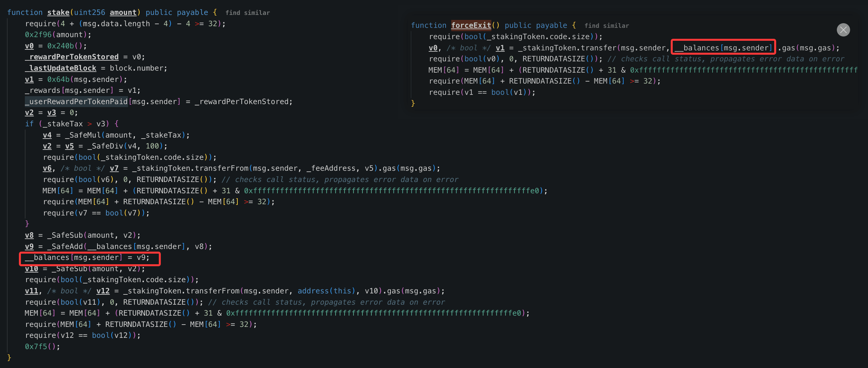Viewport: 868px width, 368px height.
Task: Click the underlined v11 variable definition
Action: click(x=31, y=291)
